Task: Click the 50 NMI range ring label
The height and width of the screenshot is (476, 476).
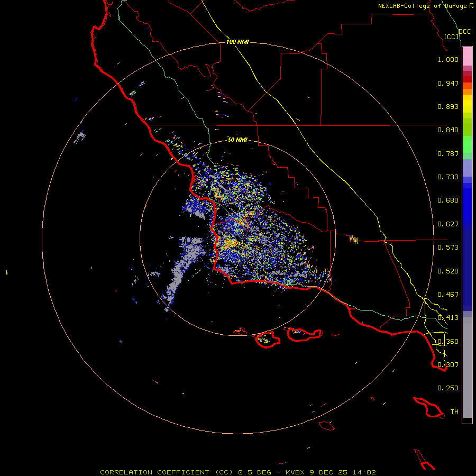Action: [x=237, y=140]
